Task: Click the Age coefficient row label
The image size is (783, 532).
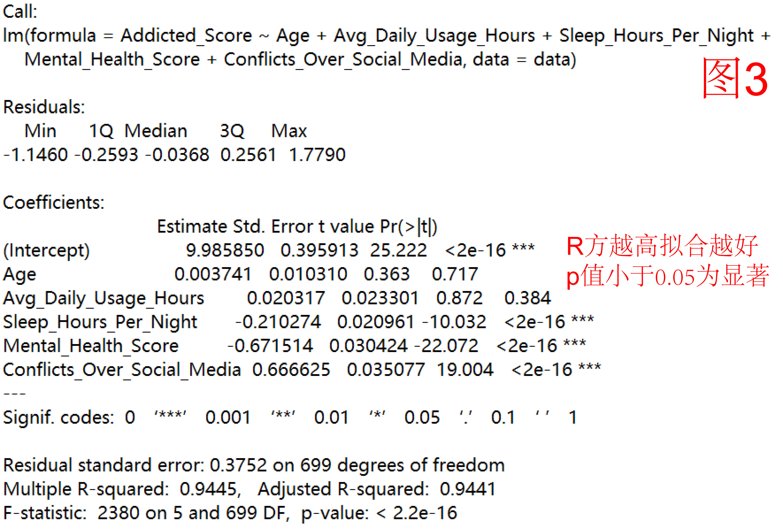Action: point(19,275)
